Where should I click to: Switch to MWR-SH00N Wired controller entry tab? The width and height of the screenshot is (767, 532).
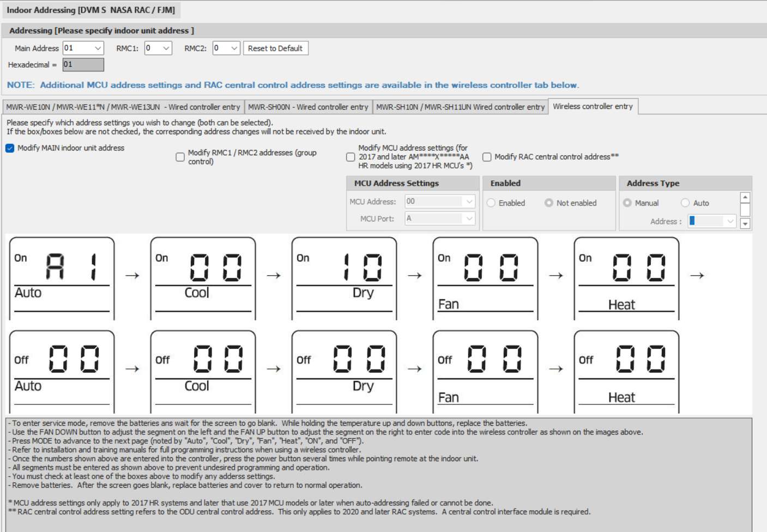click(308, 107)
